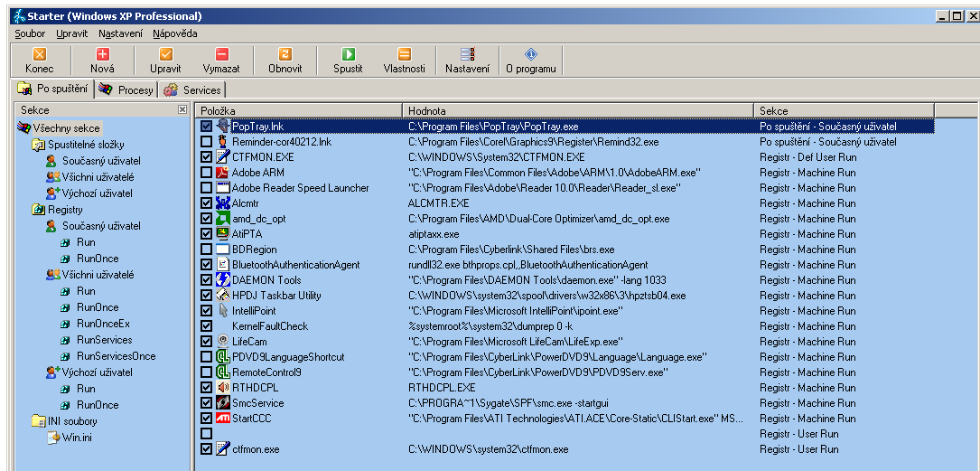Viewport: 980px width, 471px height.
Task: Disable the KernelFaultCheck checkbox
Action: [206, 325]
